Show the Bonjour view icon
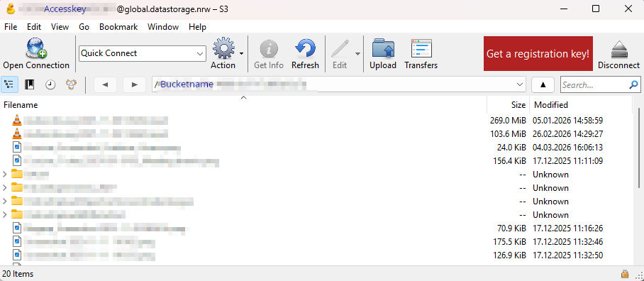This screenshot has width=644, height=281. pos(71,85)
